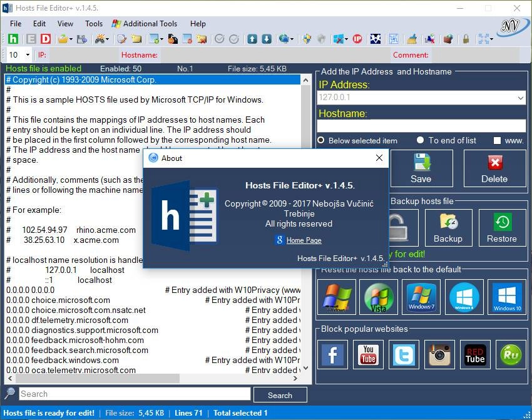Screen dimensions: 532x420
Task: Click the Delete button
Action: point(494,168)
